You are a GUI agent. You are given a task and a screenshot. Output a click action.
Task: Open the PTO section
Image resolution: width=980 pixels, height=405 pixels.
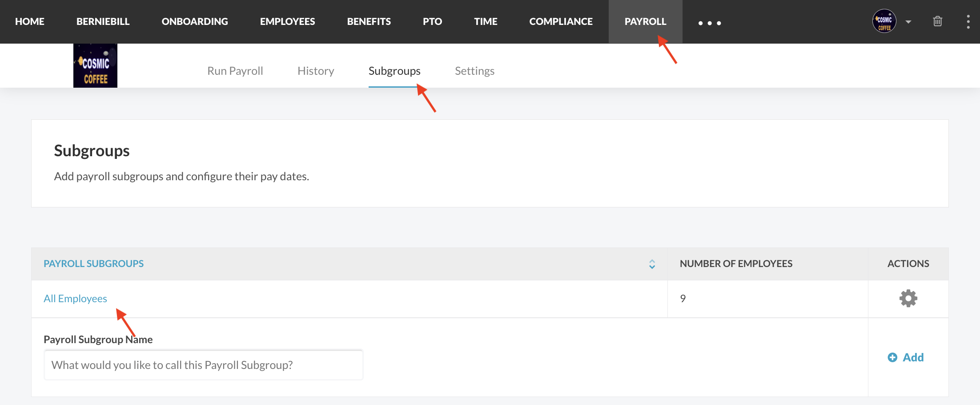coord(432,21)
